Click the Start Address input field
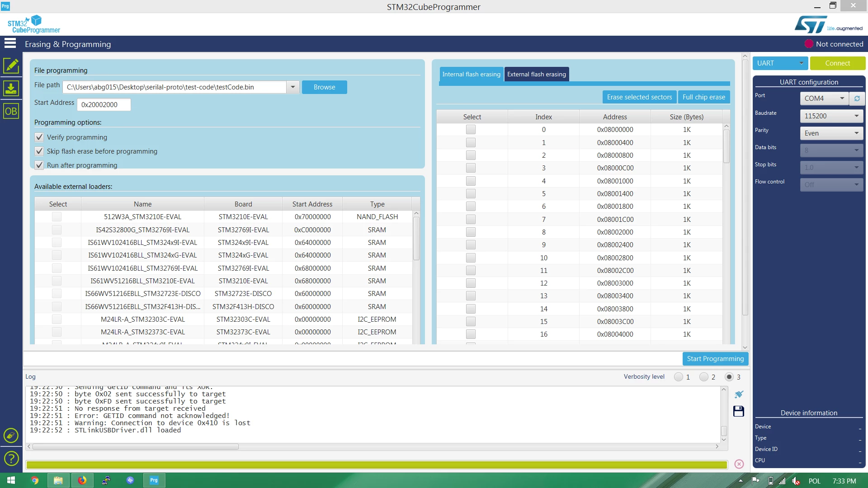This screenshot has width=868, height=488. point(104,105)
